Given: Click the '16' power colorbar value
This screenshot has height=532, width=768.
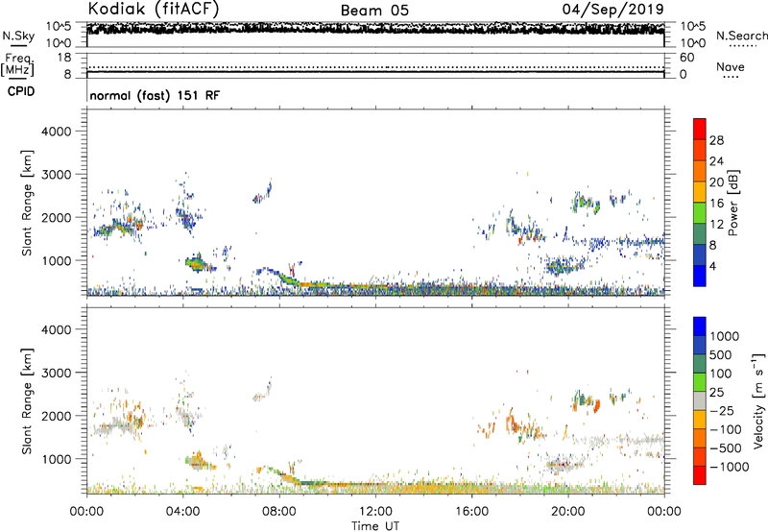Looking at the screenshot, I should click(x=716, y=204).
